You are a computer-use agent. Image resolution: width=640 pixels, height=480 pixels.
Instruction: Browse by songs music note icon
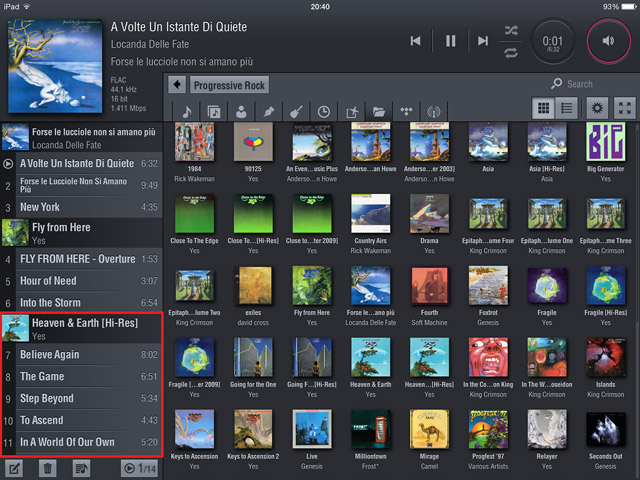pyautogui.click(x=187, y=111)
